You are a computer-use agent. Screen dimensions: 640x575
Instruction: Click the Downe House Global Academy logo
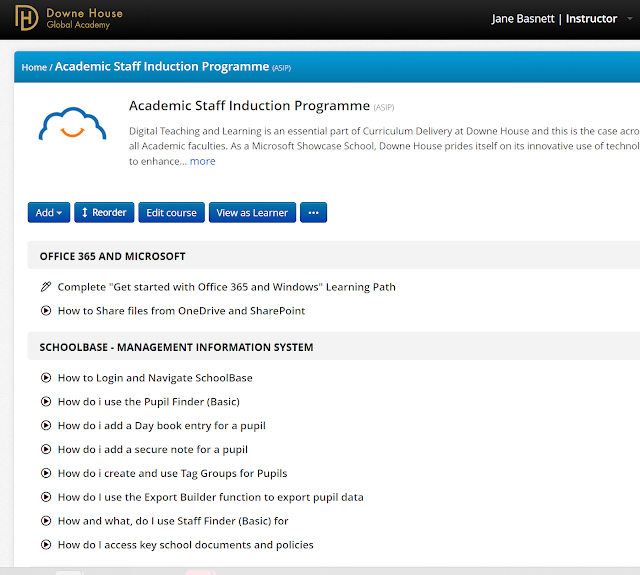point(69,18)
